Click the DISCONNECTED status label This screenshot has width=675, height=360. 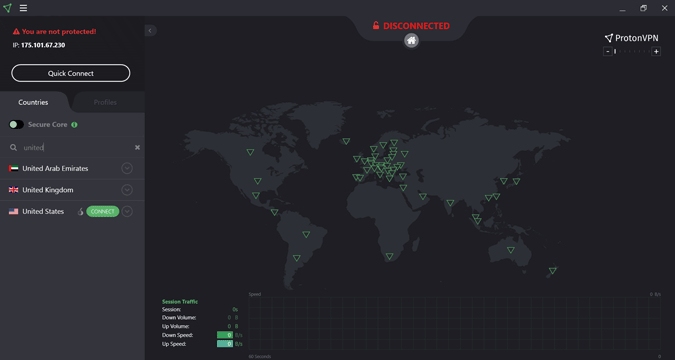[416, 26]
